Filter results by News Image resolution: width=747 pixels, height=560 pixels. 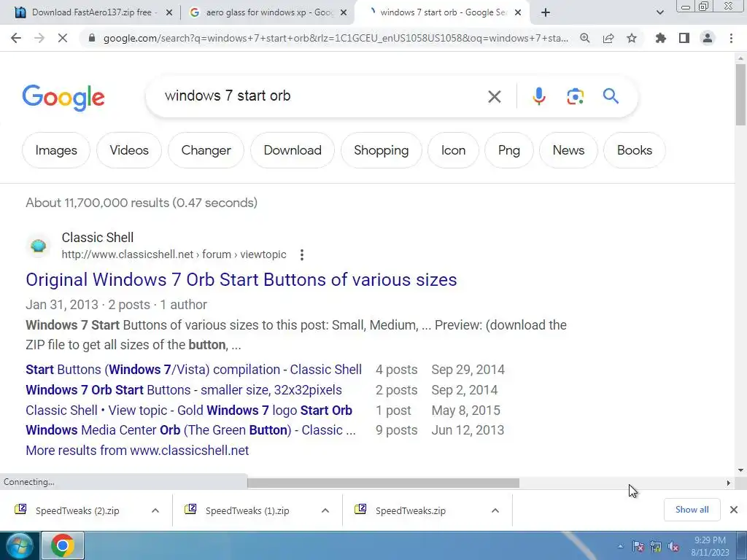[568, 150]
